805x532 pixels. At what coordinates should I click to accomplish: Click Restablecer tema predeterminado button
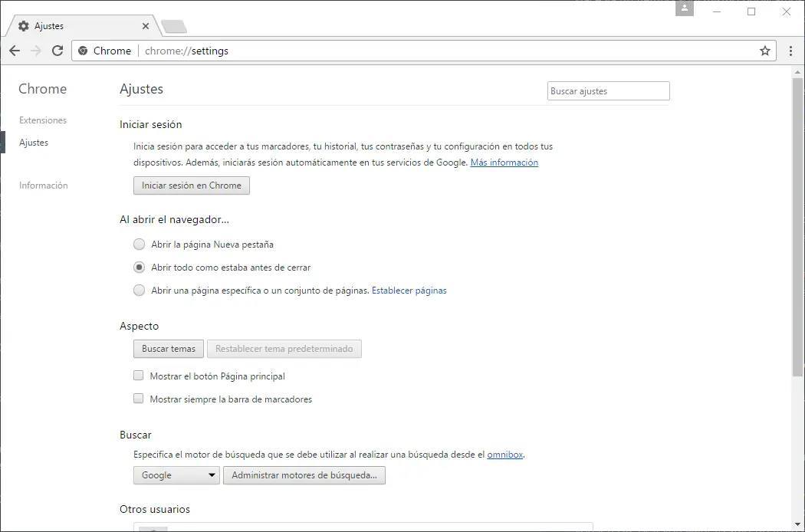(284, 349)
